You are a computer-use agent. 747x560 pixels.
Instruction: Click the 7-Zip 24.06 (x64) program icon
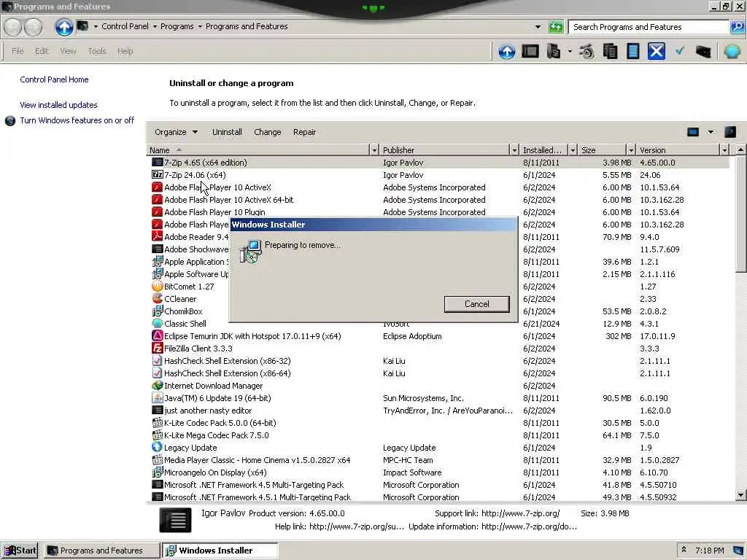point(158,175)
